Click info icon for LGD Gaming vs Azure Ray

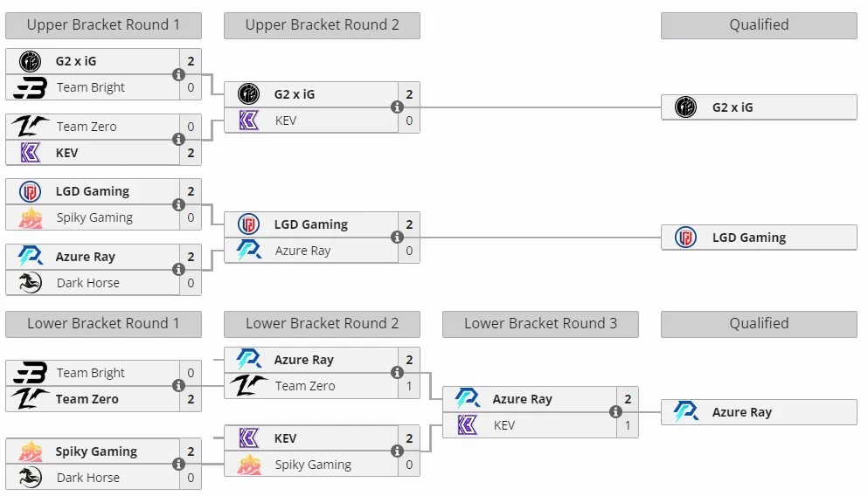pyautogui.click(x=397, y=238)
